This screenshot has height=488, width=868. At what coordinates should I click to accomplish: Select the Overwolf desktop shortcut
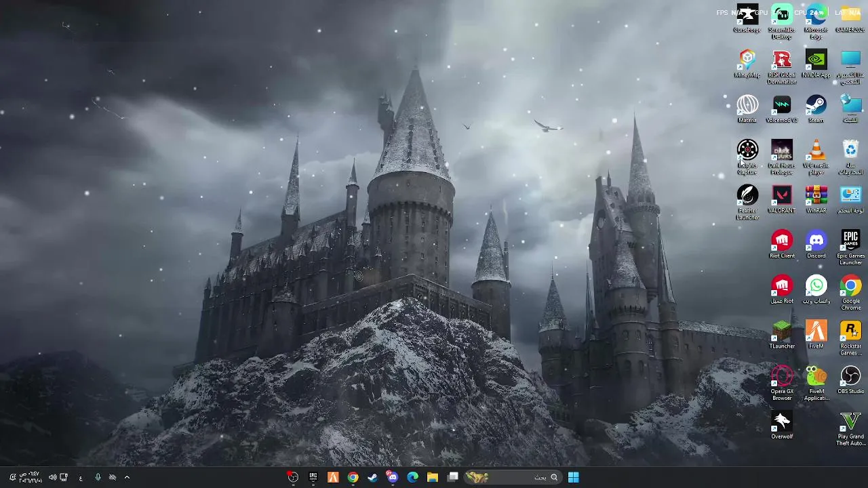click(782, 426)
